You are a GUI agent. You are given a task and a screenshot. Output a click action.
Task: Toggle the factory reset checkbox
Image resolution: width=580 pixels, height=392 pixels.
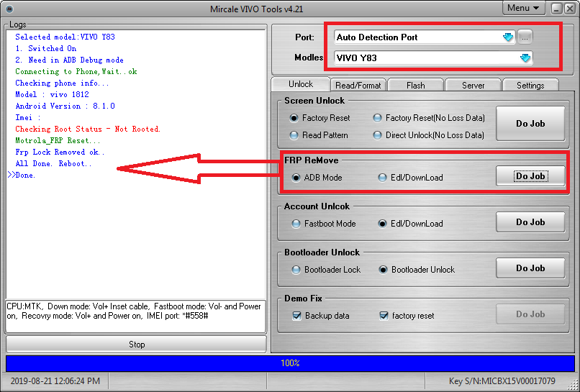(384, 316)
